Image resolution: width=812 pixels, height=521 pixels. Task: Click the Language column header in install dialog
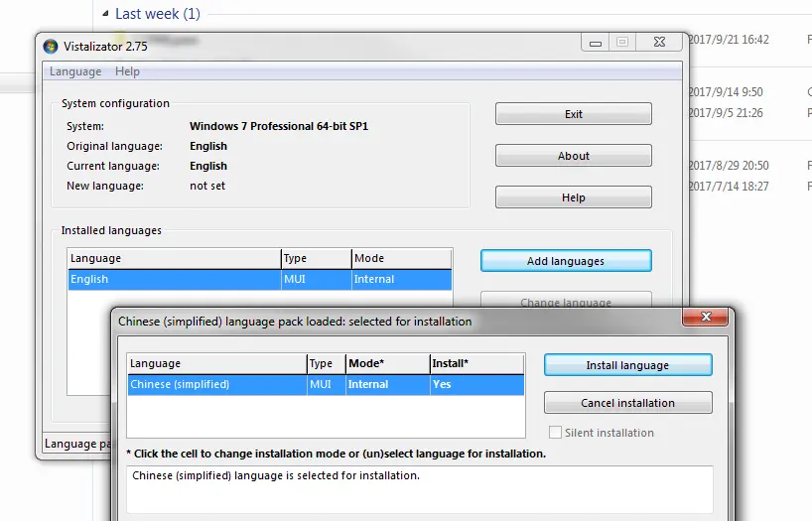click(217, 363)
